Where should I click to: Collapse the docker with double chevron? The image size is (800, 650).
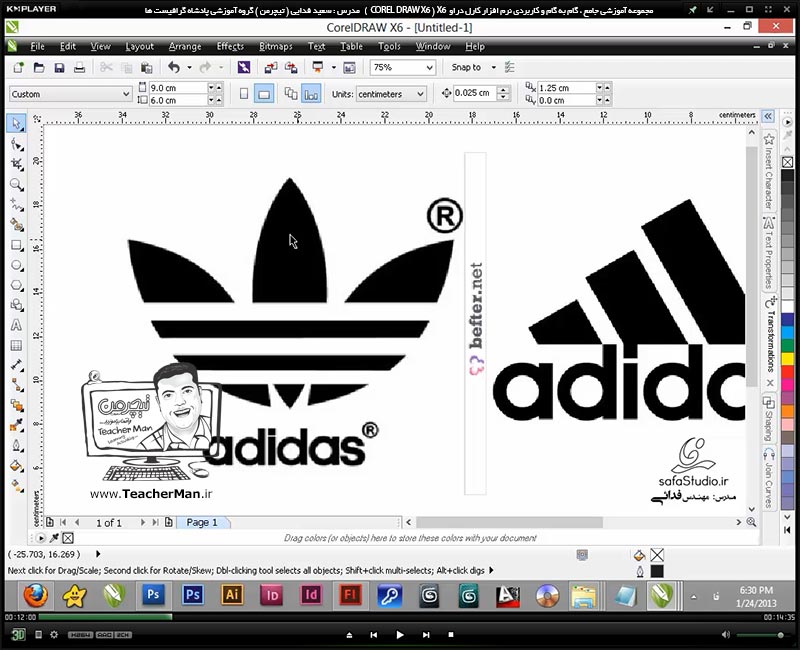[768, 116]
